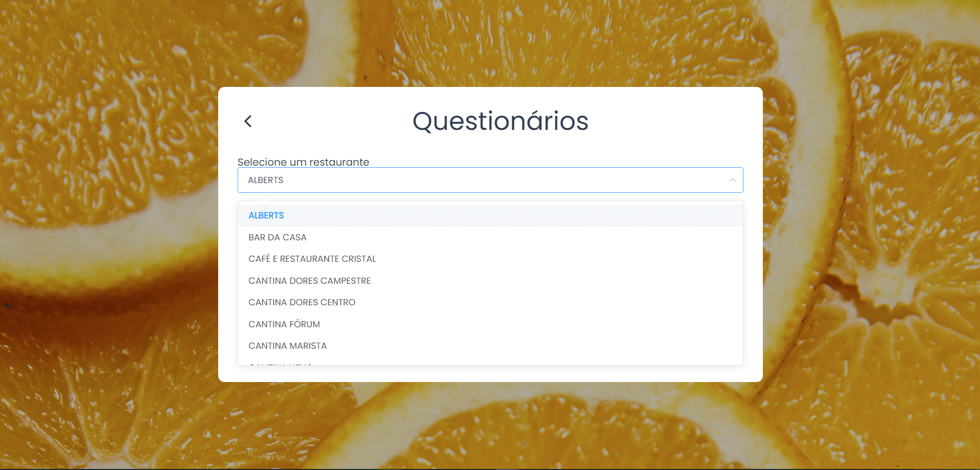Select CAFÉ E RESTAURANTE CRISTAL option
The width and height of the screenshot is (980, 470).
pos(490,259)
